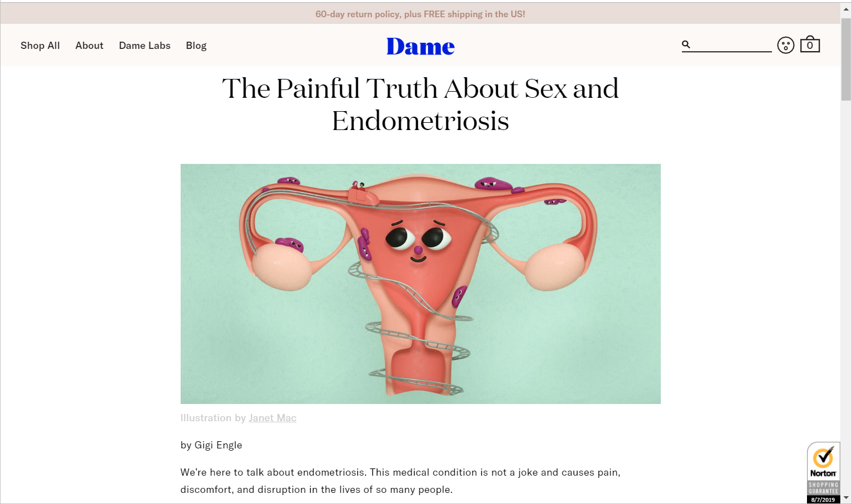This screenshot has width=852, height=504.
Task: Click the uterus illustration image
Action: click(x=420, y=283)
